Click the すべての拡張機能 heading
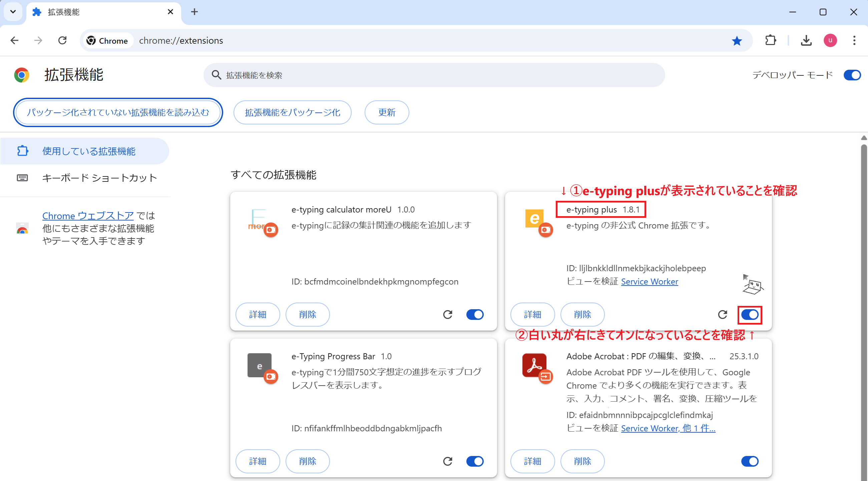Image resolution: width=868 pixels, height=481 pixels. (x=273, y=175)
